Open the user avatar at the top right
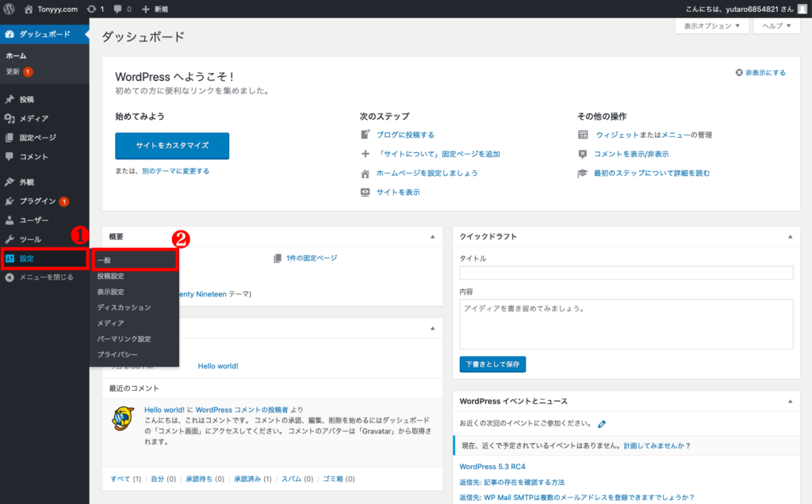The width and height of the screenshot is (812, 504). [x=802, y=9]
